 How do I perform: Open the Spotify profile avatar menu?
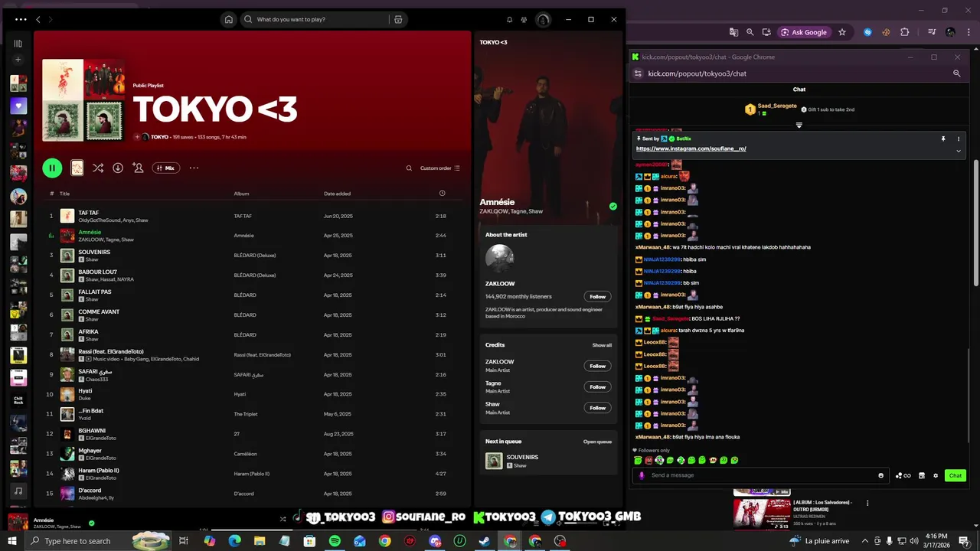point(543,19)
